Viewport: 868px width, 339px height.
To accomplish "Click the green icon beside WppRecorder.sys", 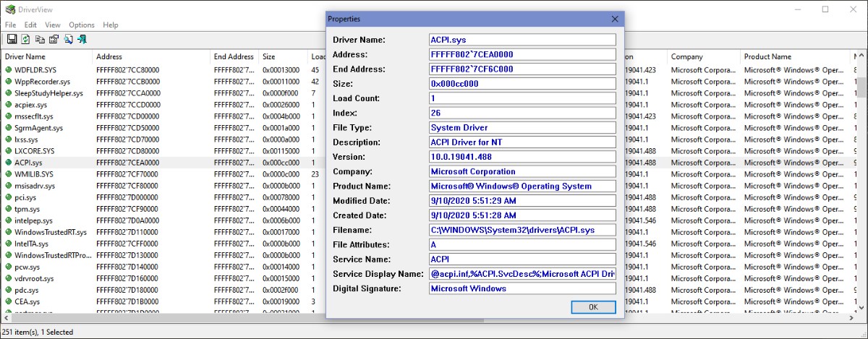I will click(x=9, y=82).
